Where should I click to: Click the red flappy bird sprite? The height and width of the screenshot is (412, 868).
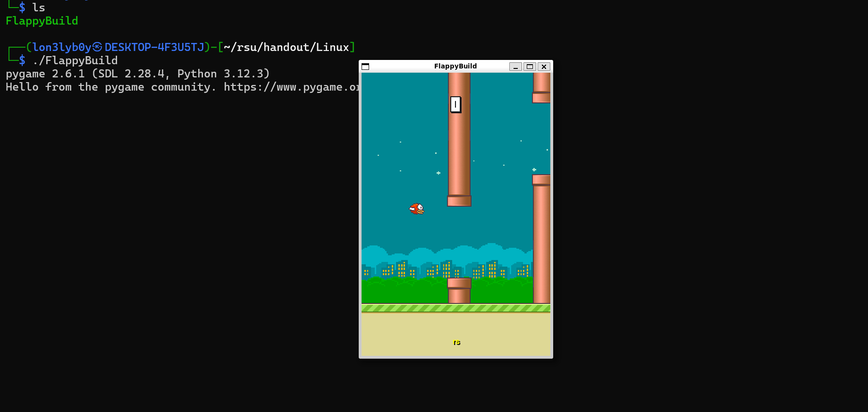tap(417, 209)
